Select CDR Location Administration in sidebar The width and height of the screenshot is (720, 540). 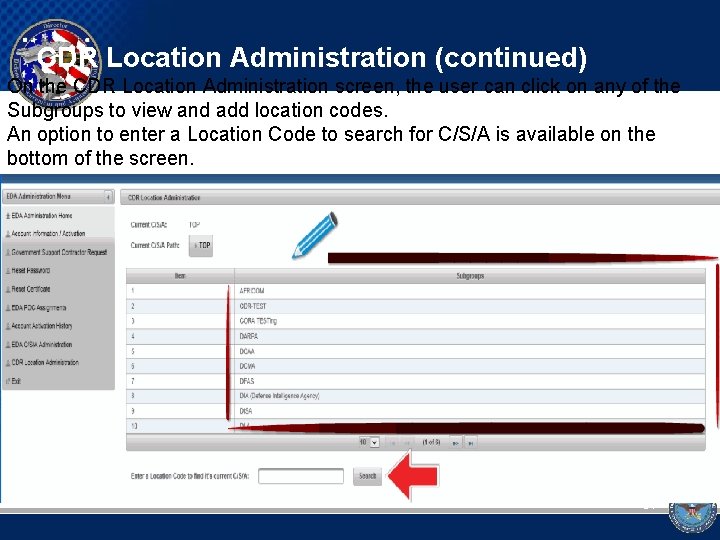coord(45,362)
